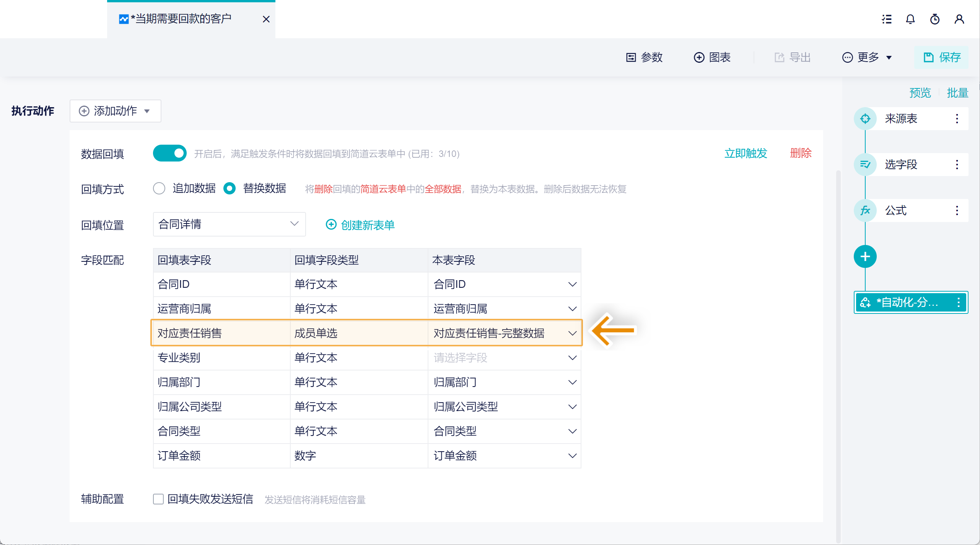Open 添加动作 dropdown button
The height and width of the screenshot is (545, 980).
115,111
